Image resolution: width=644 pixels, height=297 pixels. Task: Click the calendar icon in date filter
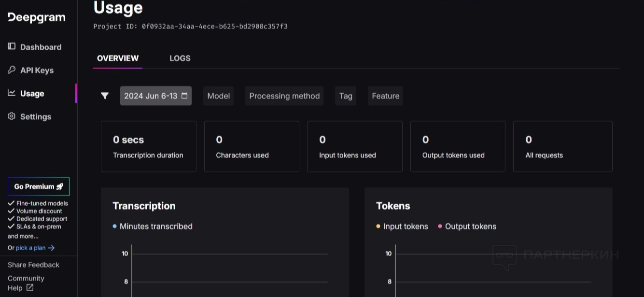pyautogui.click(x=184, y=96)
